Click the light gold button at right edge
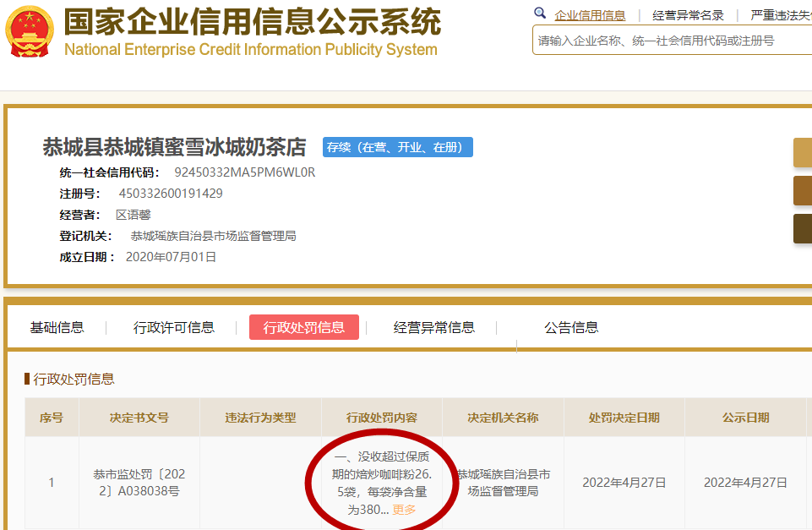The width and height of the screenshot is (812, 530). coord(802,152)
